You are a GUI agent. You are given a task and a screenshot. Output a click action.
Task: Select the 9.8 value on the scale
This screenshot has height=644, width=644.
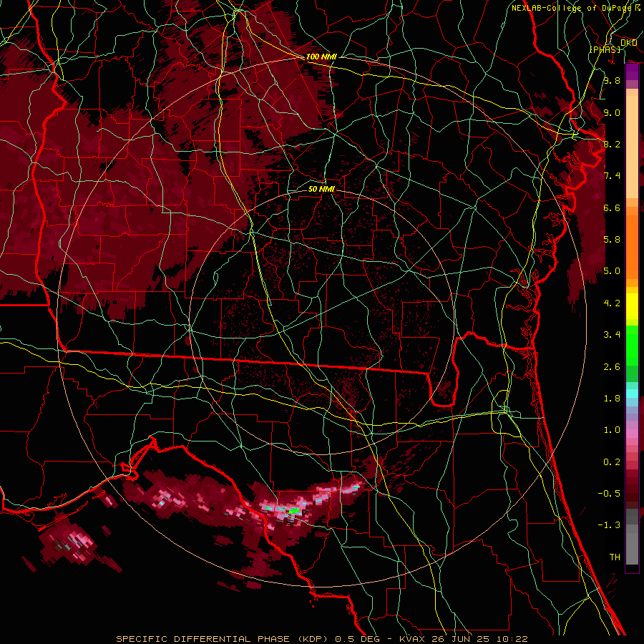click(612, 80)
